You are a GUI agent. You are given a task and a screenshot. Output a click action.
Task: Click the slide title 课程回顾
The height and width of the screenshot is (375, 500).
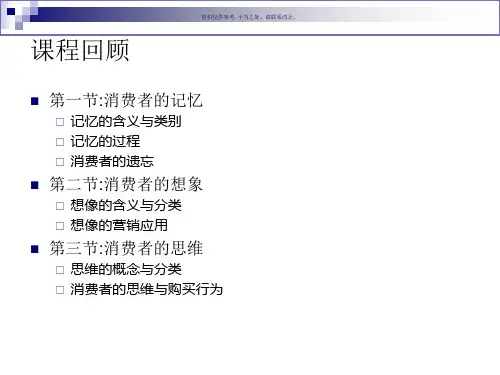80,50
